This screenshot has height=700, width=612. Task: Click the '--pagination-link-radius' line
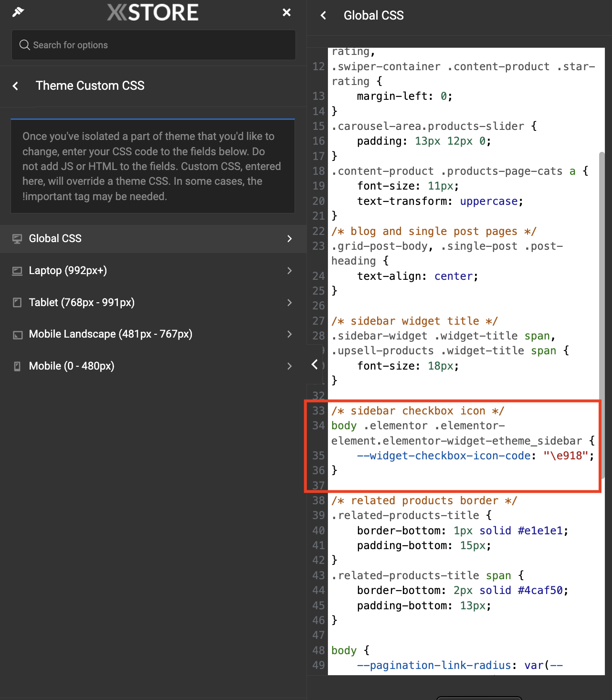[460, 665]
